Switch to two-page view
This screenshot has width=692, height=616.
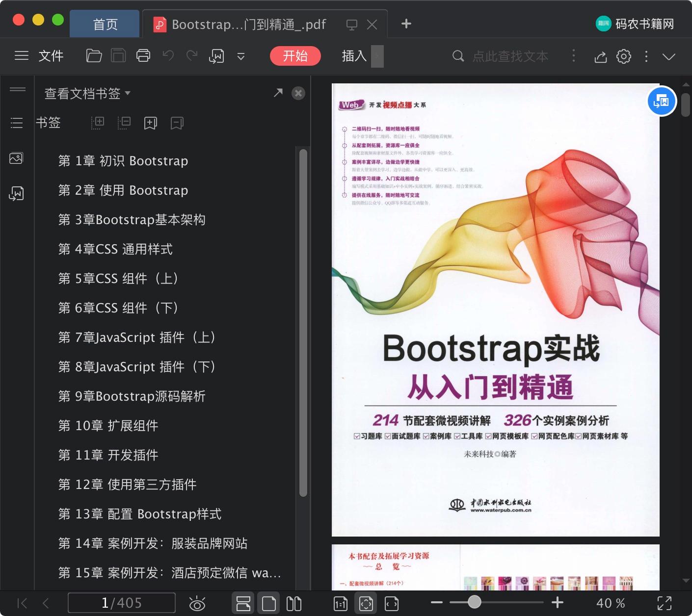[294, 604]
